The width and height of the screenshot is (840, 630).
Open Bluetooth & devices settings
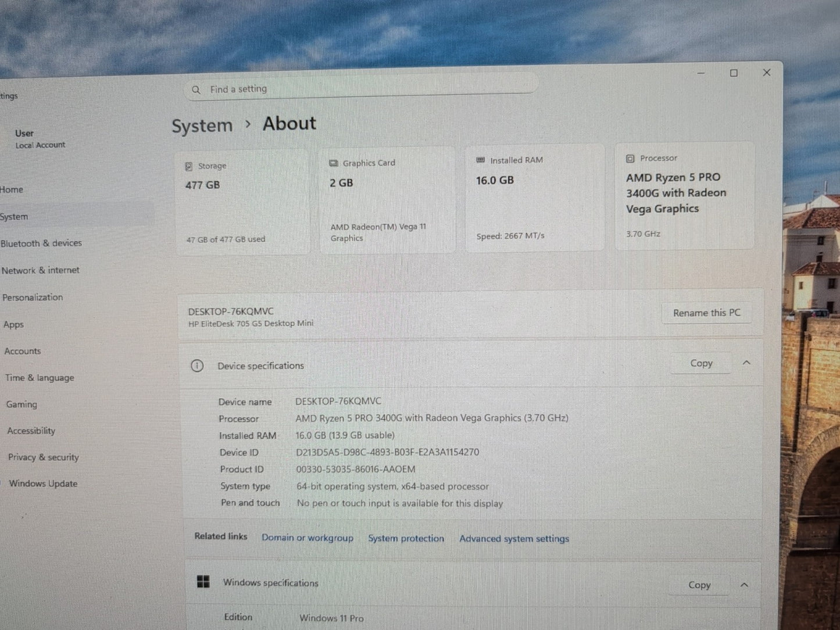[x=41, y=243]
